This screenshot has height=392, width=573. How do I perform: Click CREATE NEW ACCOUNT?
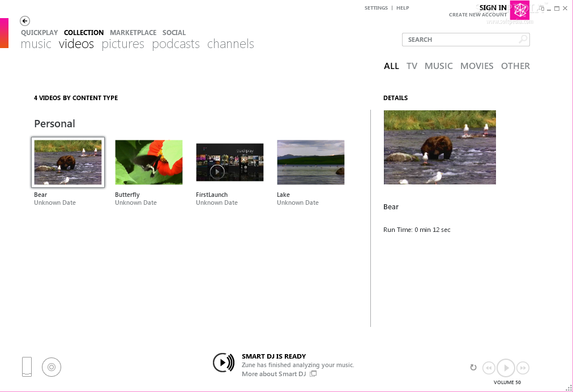[478, 15]
